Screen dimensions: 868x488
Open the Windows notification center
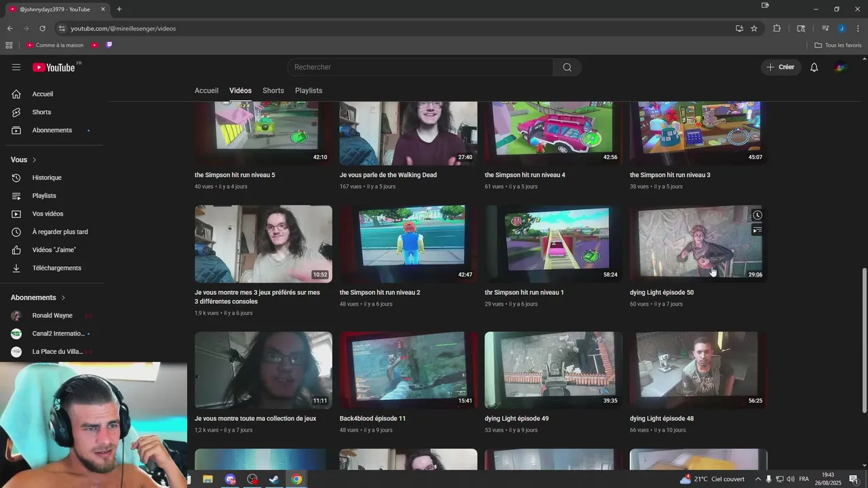coord(854,479)
